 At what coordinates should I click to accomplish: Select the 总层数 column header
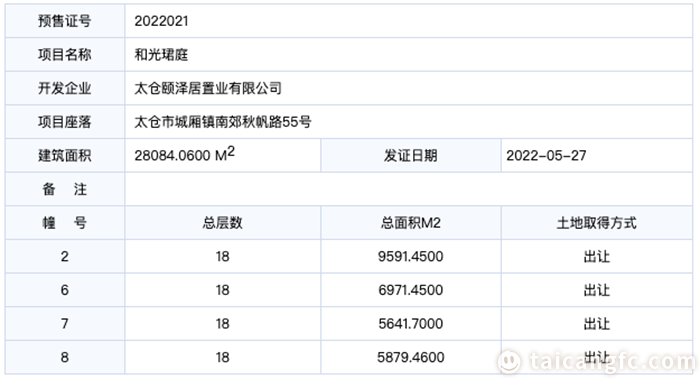223,222
